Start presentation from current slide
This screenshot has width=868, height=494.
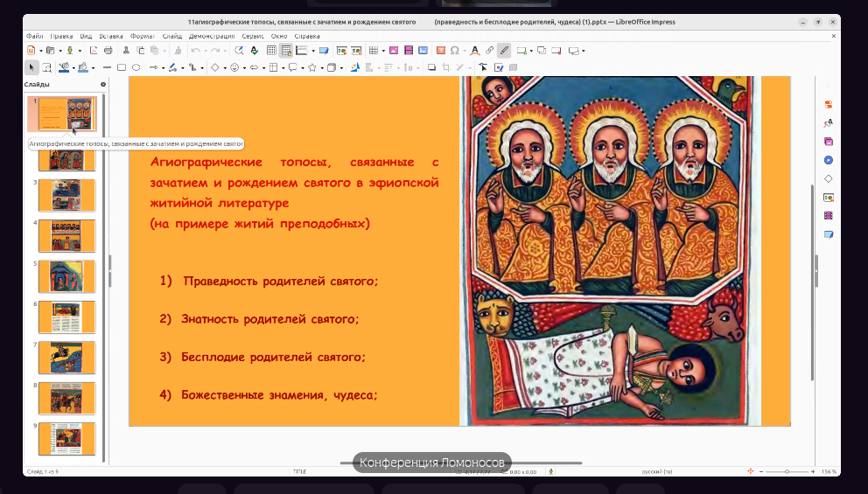click(x=356, y=51)
